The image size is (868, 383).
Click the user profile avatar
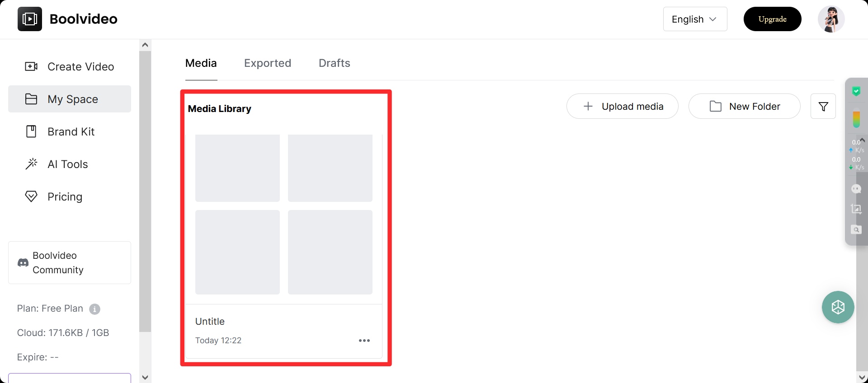(830, 19)
